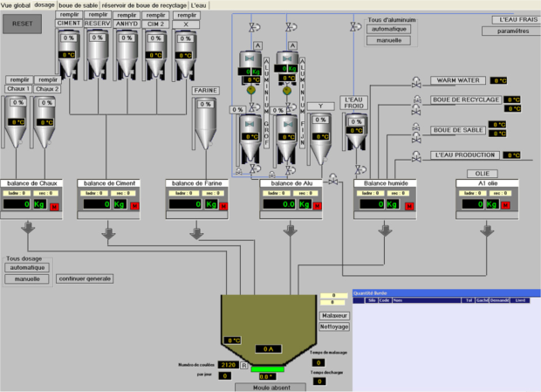Set Tous dosage to manuelle
This screenshot has height=392, width=541.
click(x=27, y=279)
